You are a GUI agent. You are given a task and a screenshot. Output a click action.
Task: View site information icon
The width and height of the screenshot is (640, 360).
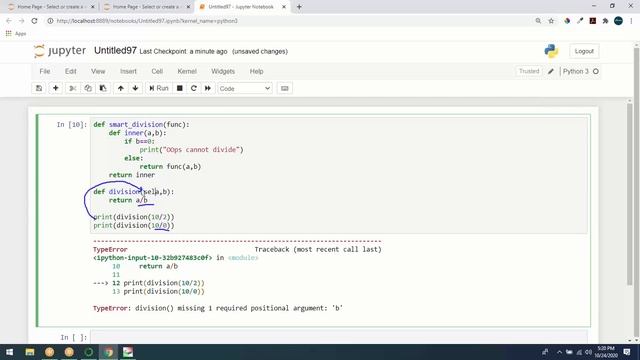point(50,21)
